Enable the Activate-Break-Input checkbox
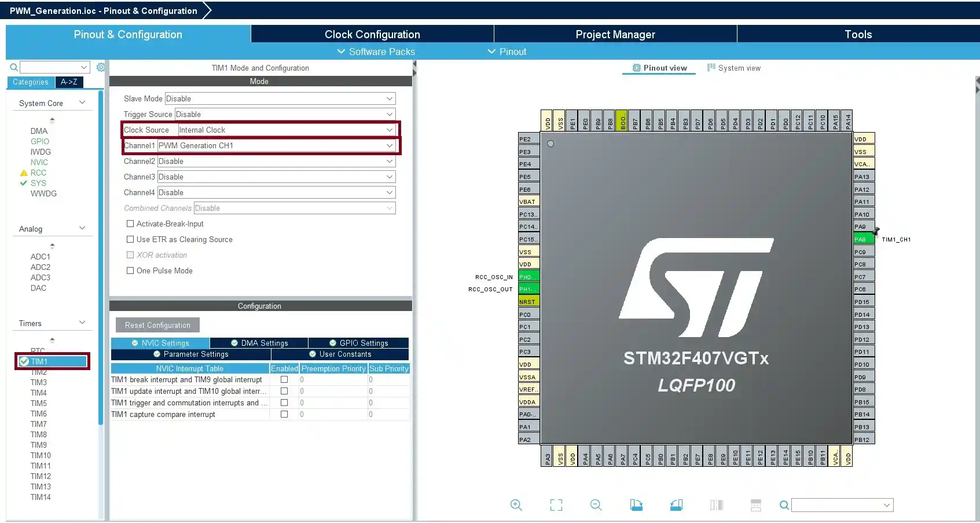 pos(130,224)
